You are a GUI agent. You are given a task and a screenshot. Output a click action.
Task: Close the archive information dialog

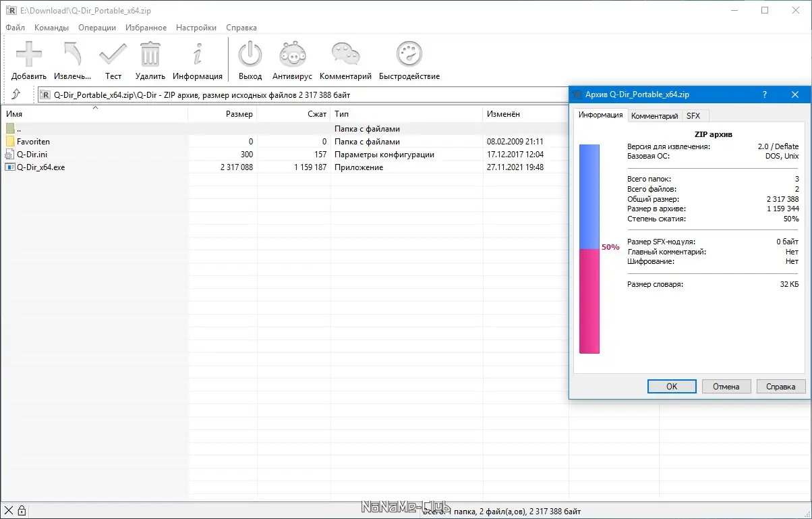pyautogui.click(x=794, y=95)
